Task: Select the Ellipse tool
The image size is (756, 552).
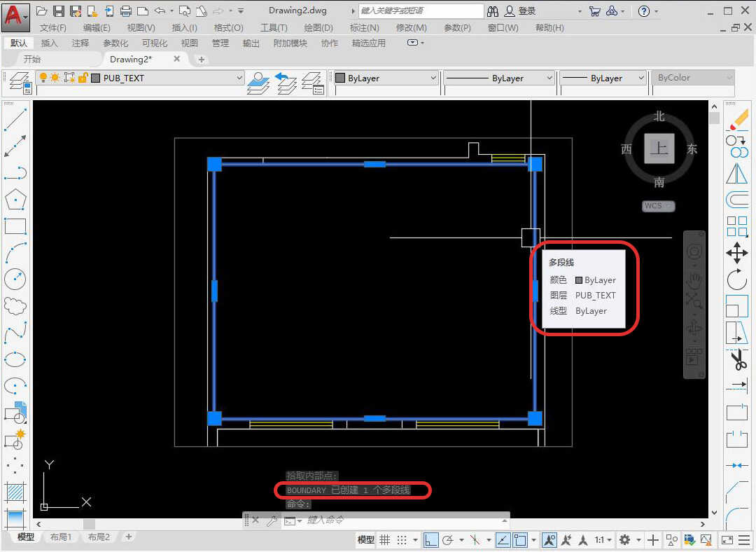Action: tap(15, 359)
